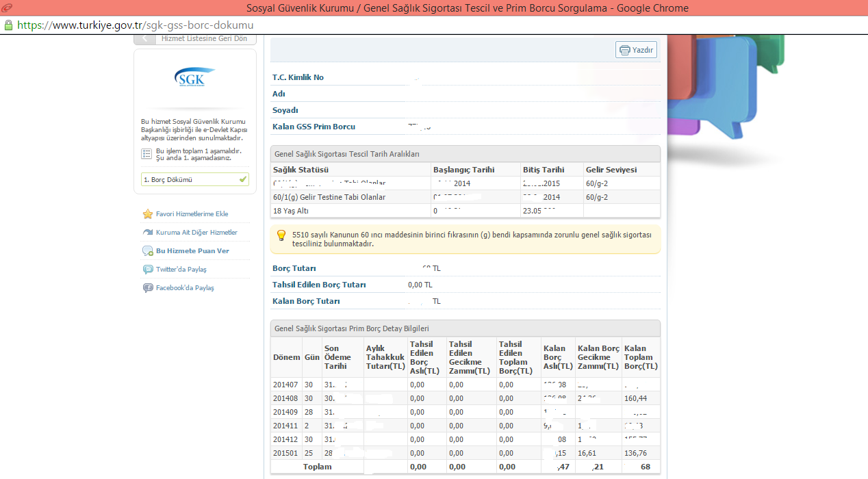Select the 1. Borç Dökümü step

pyautogui.click(x=195, y=179)
